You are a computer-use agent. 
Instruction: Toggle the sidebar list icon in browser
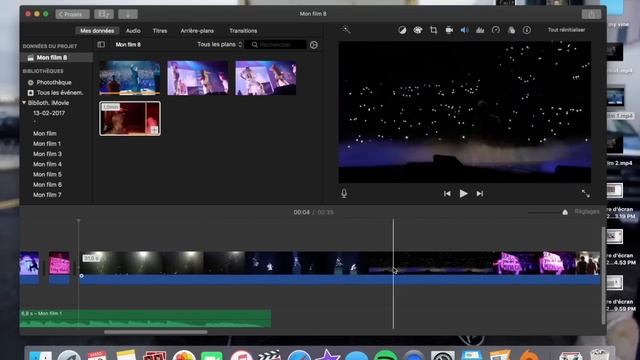coord(101,44)
